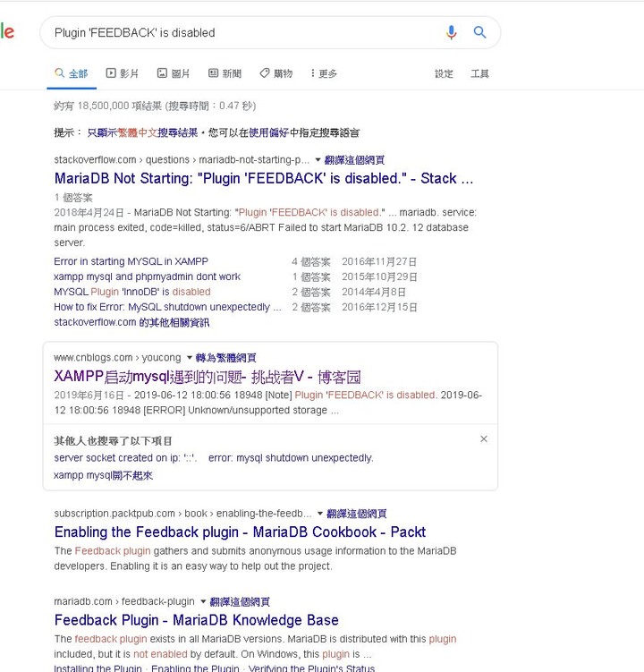Open the 使用偏好 preferences link
644x672 pixels.
(x=268, y=132)
